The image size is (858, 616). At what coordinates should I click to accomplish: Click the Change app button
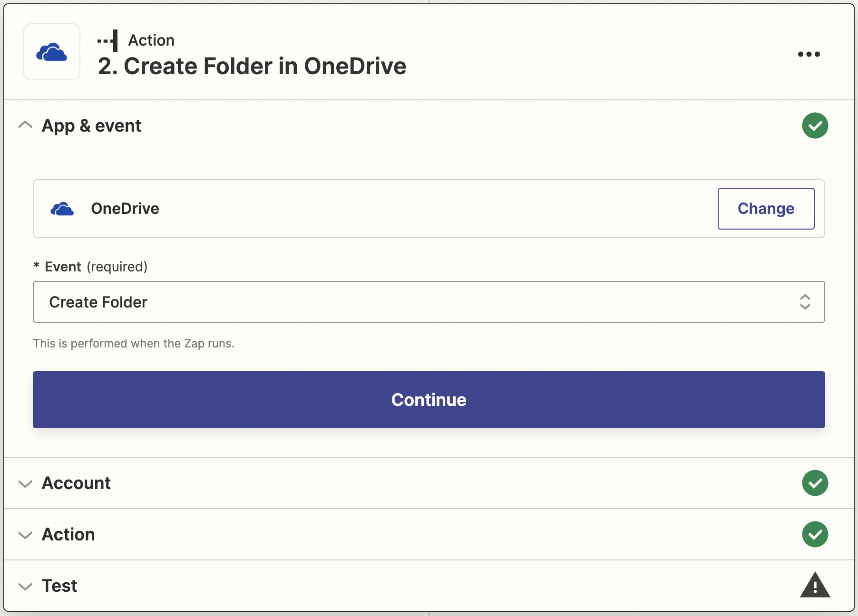[766, 209]
